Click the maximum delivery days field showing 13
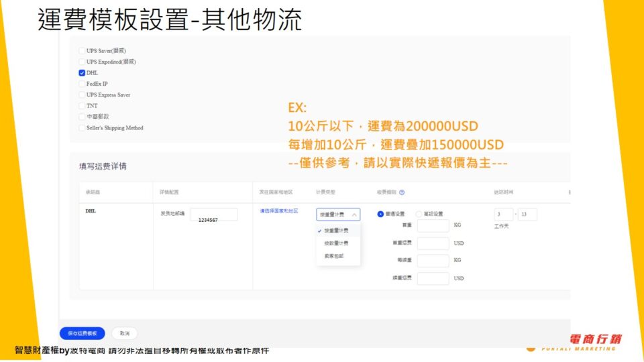644x362 pixels. coord(527,215)
